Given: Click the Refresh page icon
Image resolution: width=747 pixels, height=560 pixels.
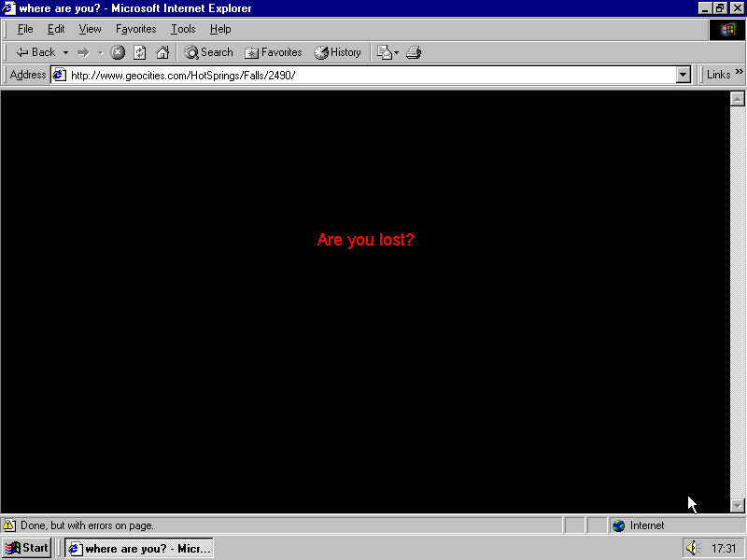Looking at the screenshot, I should 140,52.
